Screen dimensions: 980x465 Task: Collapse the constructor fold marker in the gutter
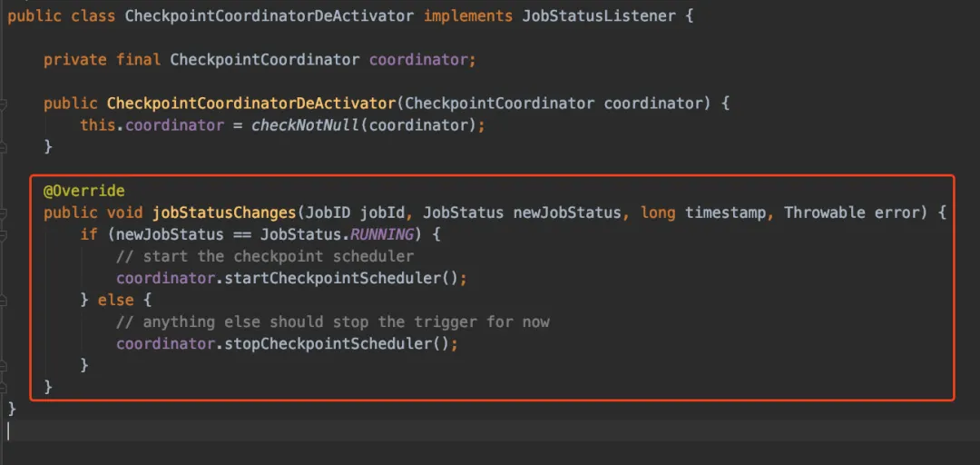point(3,104)
